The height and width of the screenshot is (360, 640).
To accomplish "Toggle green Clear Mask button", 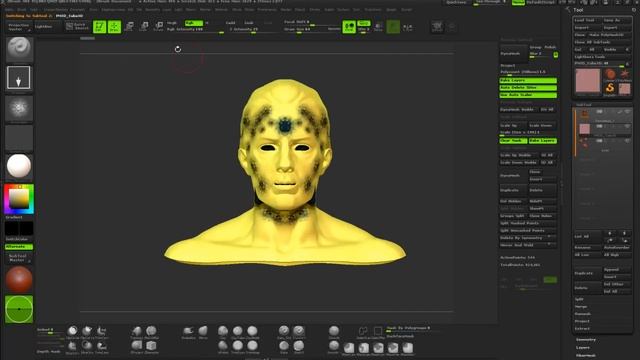I will (x=513, y=140).
